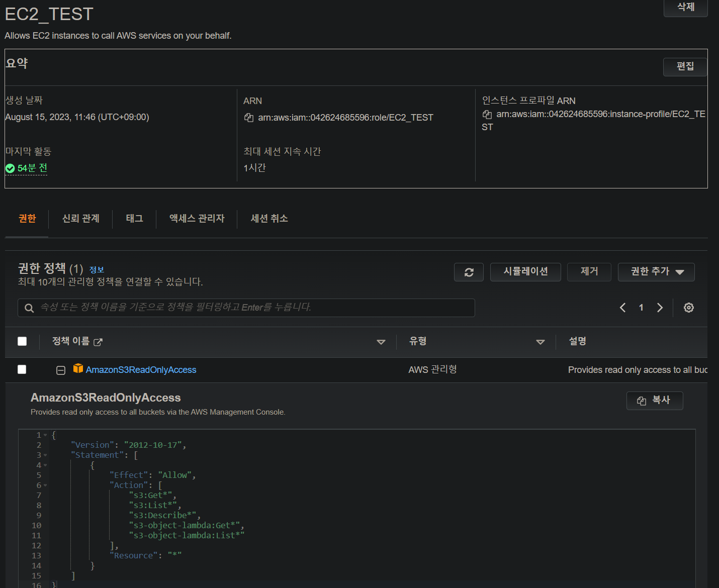Click the AWS 관리형 type cell

[x=432, y=369]
